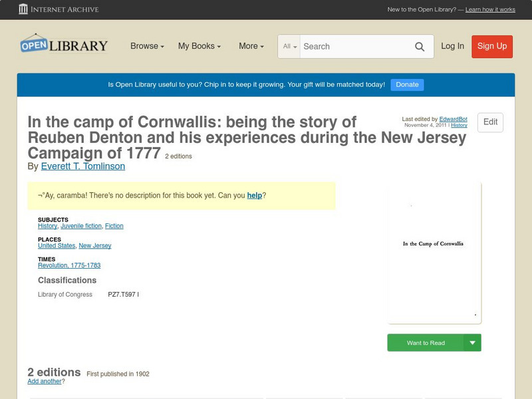Expand the Want to Read arrow dropdown
The width and height of the screenshot is (532, 399).
pyautogui.click(x=473, y=343)
